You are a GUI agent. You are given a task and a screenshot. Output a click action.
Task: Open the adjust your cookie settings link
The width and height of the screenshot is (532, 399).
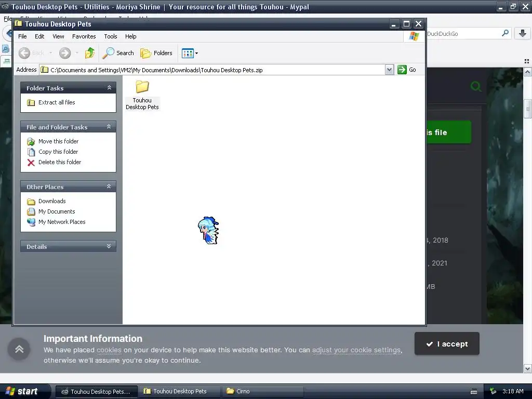tap(356, 350)
